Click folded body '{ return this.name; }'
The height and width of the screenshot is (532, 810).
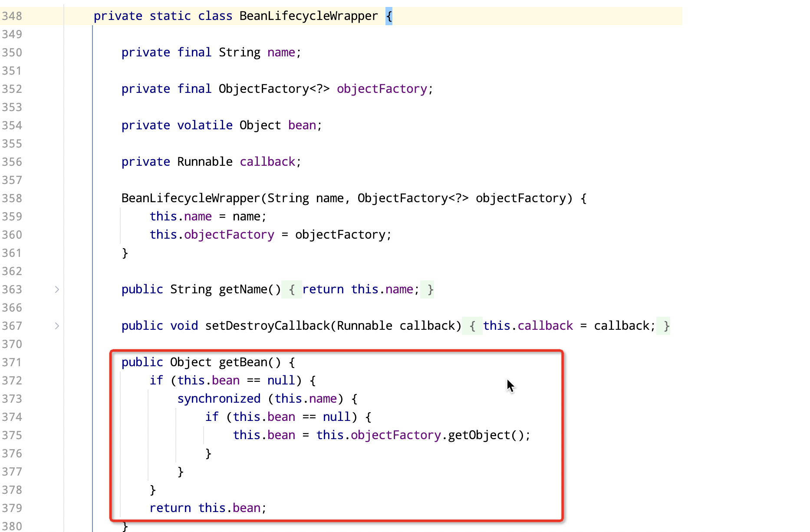[358, 289]
